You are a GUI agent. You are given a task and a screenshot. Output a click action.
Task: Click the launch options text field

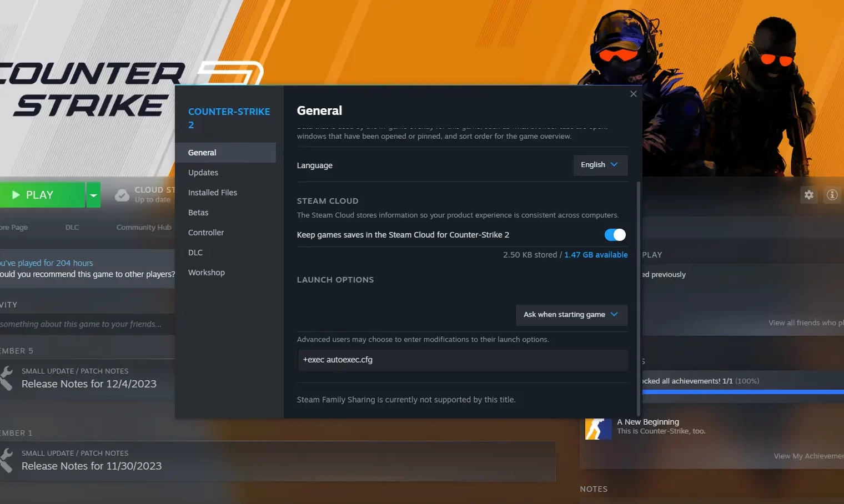tap(463, 360)
